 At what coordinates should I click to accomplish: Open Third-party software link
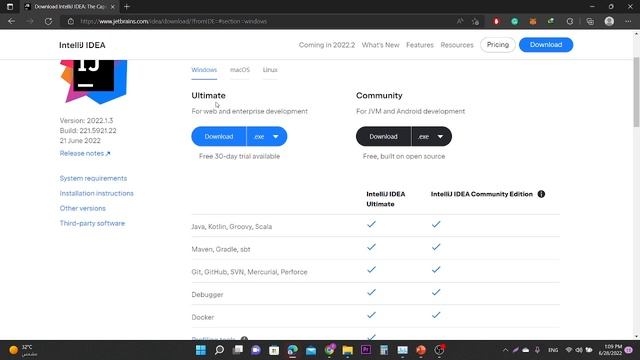(92, 223)
